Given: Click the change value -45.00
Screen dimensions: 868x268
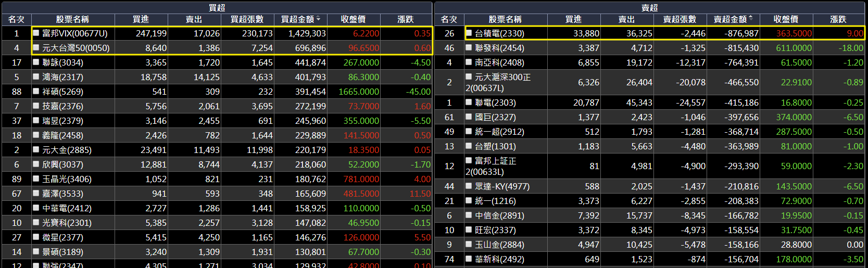Looking at the screenshot, I should 419,92.
